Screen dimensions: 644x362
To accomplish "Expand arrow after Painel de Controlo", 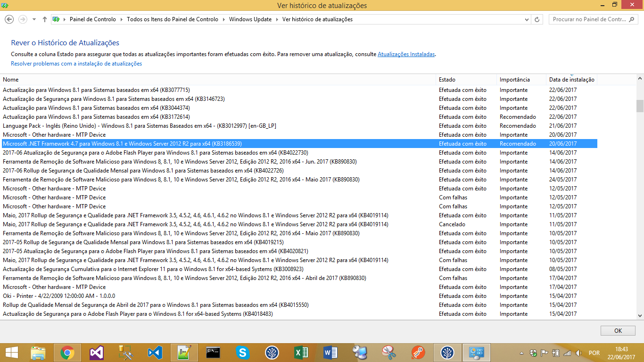I will 121,19.
